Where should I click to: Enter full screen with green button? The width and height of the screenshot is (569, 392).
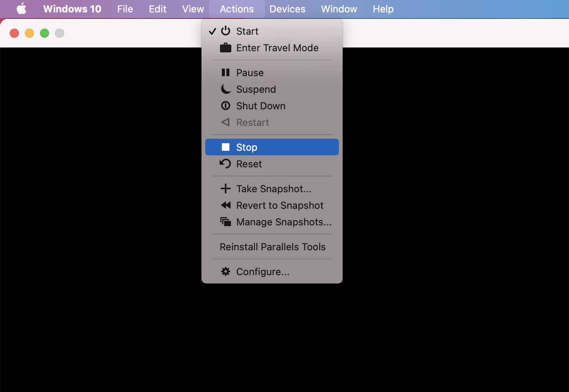pyautogui.click(x=45, y=33)
